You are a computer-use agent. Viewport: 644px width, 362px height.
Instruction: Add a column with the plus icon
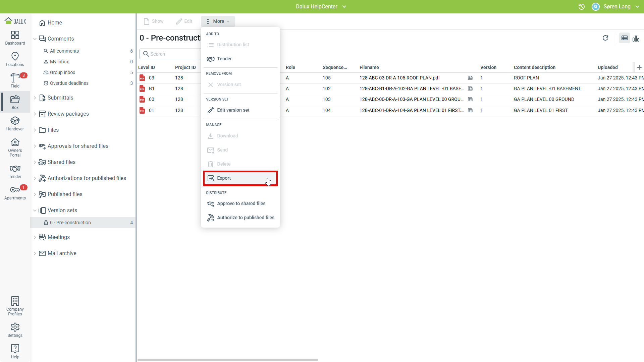pyautogui.click(x=639, y=67)
